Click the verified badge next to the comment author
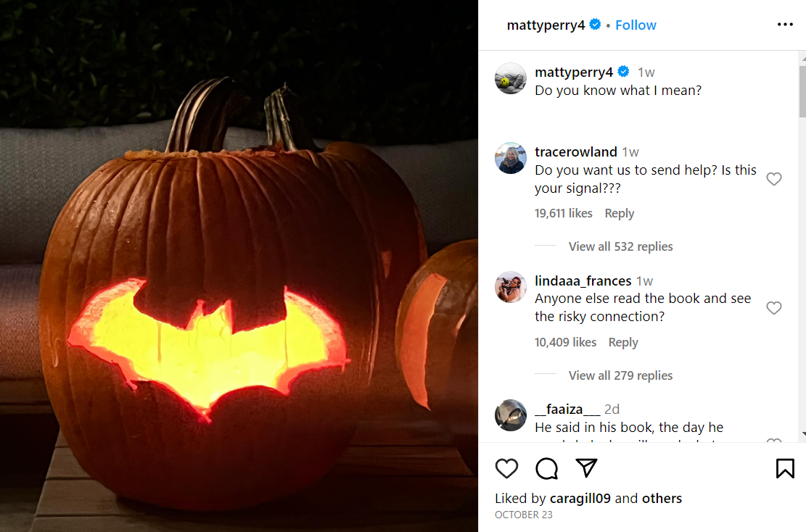The height and width of the screenshot is (532, 806). tap(622, 72)
